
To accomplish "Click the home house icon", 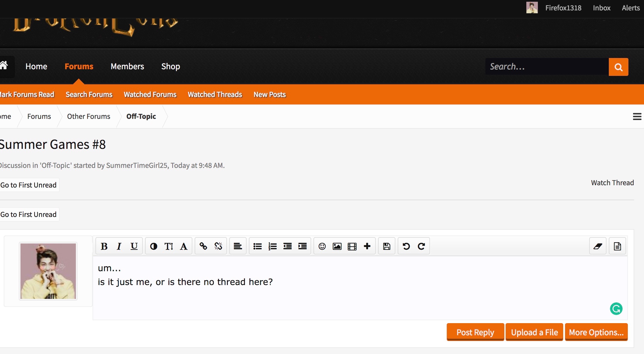I will pyautogui.click(x=4, y=65).
